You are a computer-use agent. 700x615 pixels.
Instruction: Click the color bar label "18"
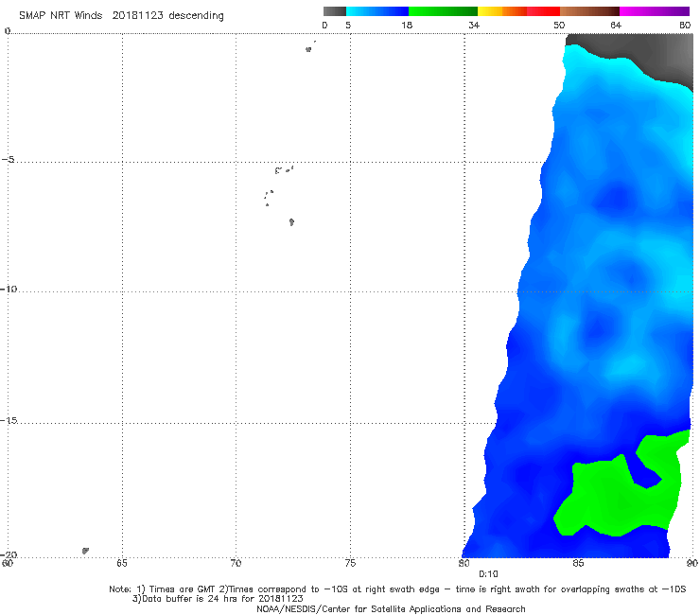point(407,26)
